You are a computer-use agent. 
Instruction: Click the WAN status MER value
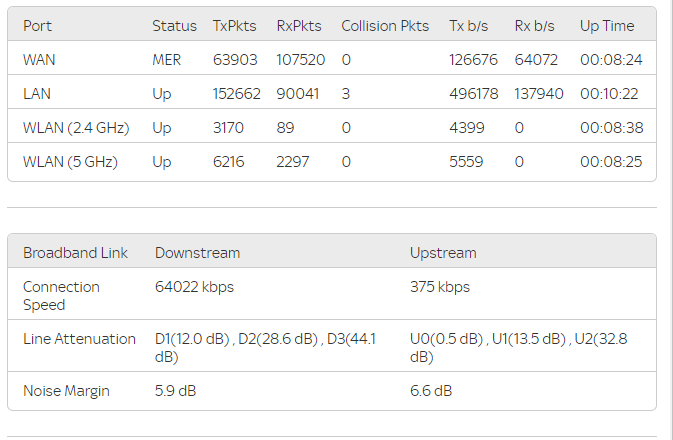[x=167, y=60]
